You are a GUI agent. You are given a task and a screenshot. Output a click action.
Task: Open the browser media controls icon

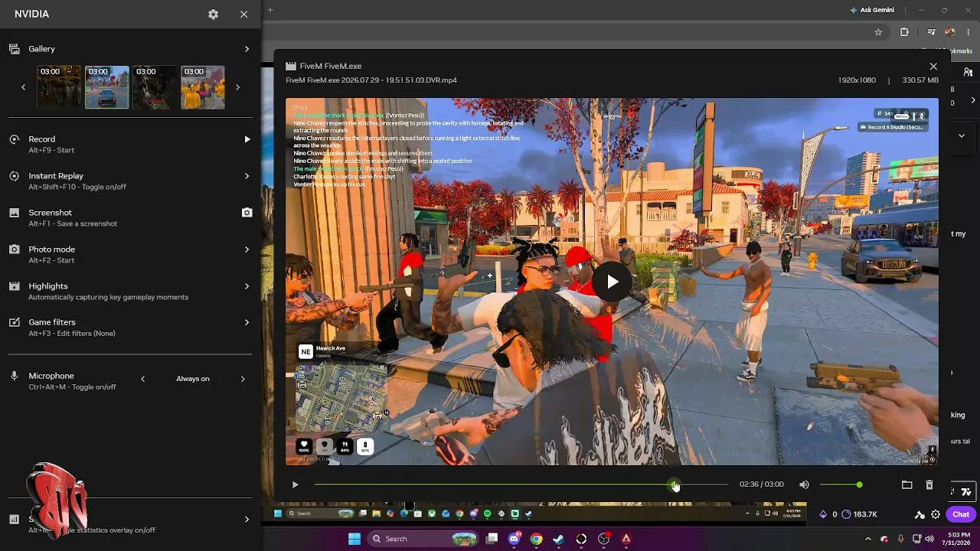click(931, 32)
